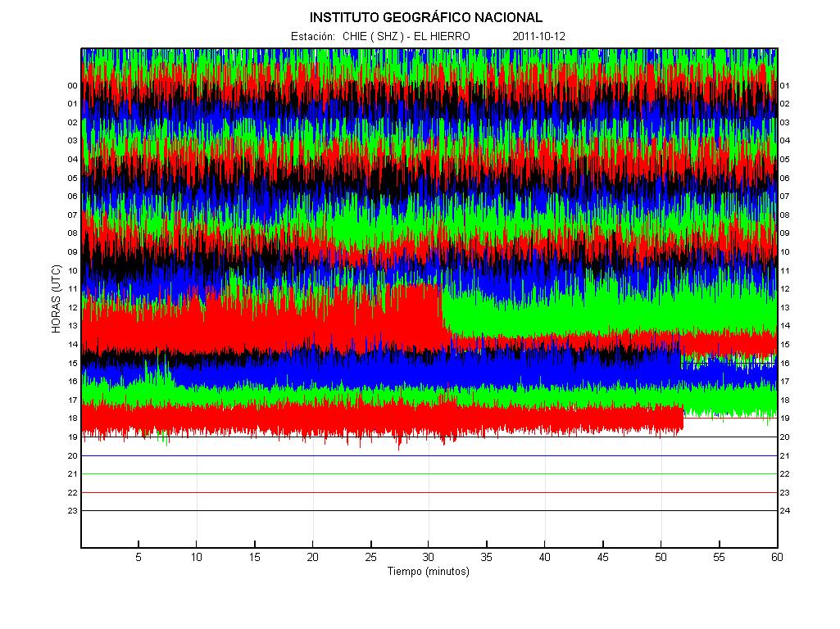Click the flat red trace for hour 22
The image size is (840, 629).
429,492
